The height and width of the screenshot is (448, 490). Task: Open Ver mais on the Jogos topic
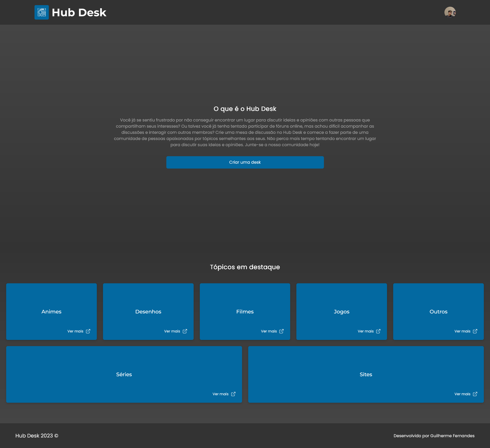(x=365, y=331)
